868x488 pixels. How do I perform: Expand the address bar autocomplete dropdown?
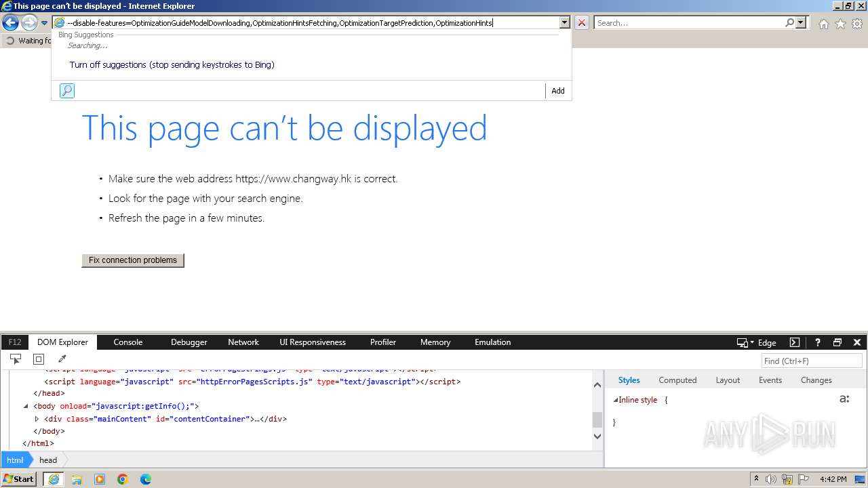(x=564, y=23)
